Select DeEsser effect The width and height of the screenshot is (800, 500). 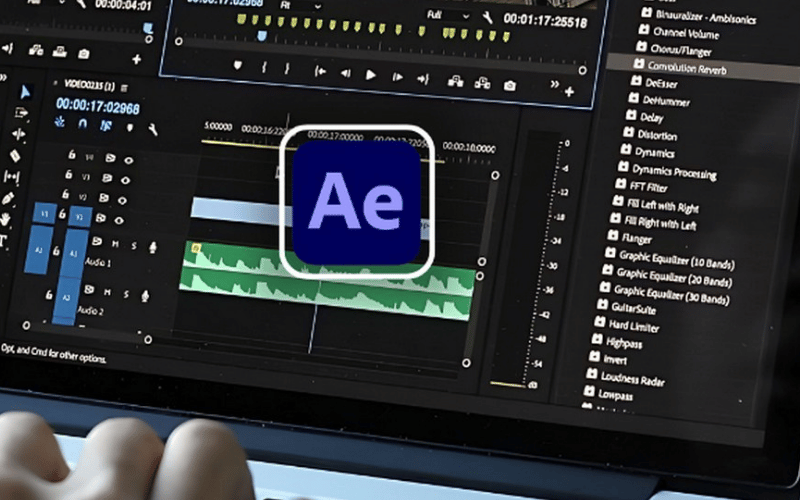tap(661, 83)
